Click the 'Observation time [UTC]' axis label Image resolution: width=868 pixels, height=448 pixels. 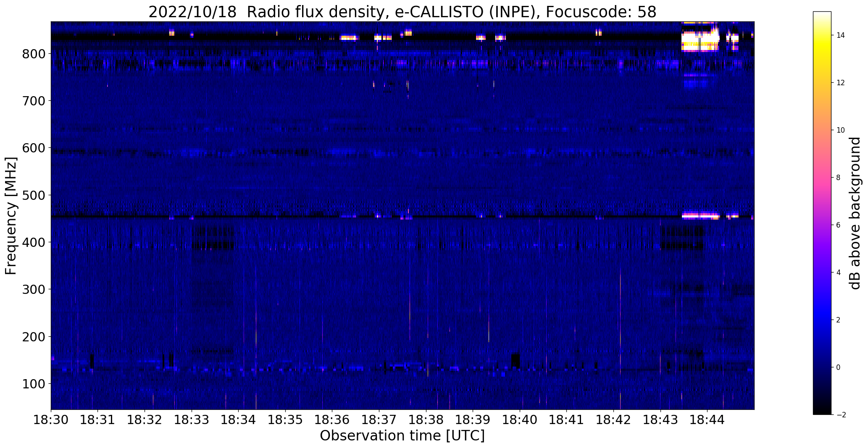(402, 436)
